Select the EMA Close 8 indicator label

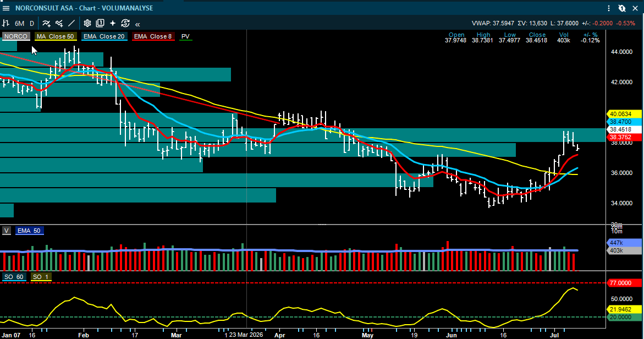153,36
